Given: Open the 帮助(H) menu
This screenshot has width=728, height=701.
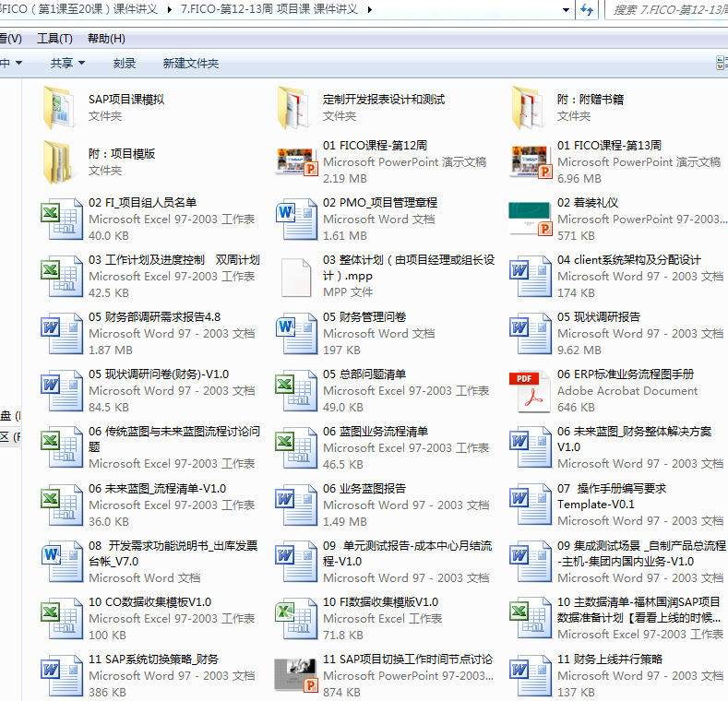Looking at the screenshot, I should point(106,39).
